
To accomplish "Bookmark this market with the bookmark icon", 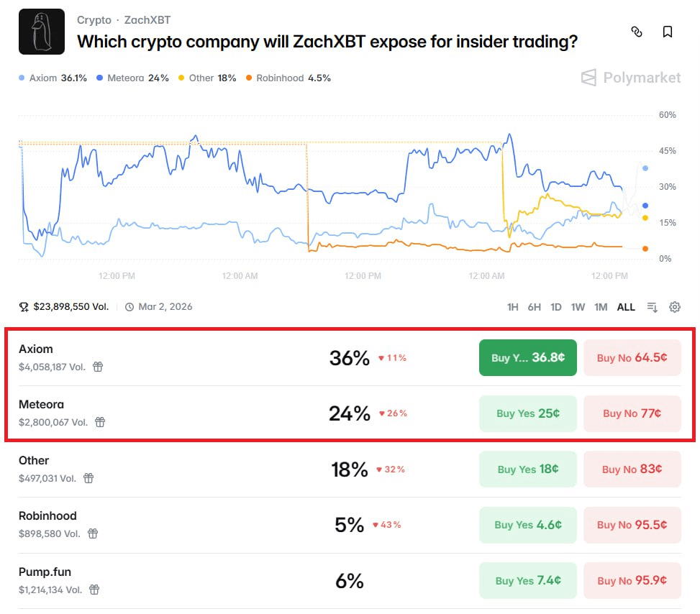I will 668,32.
